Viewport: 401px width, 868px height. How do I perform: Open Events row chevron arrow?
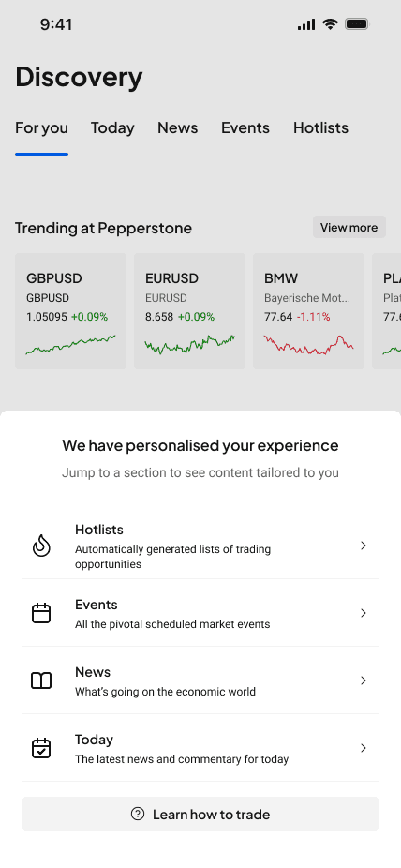point(364,613)
